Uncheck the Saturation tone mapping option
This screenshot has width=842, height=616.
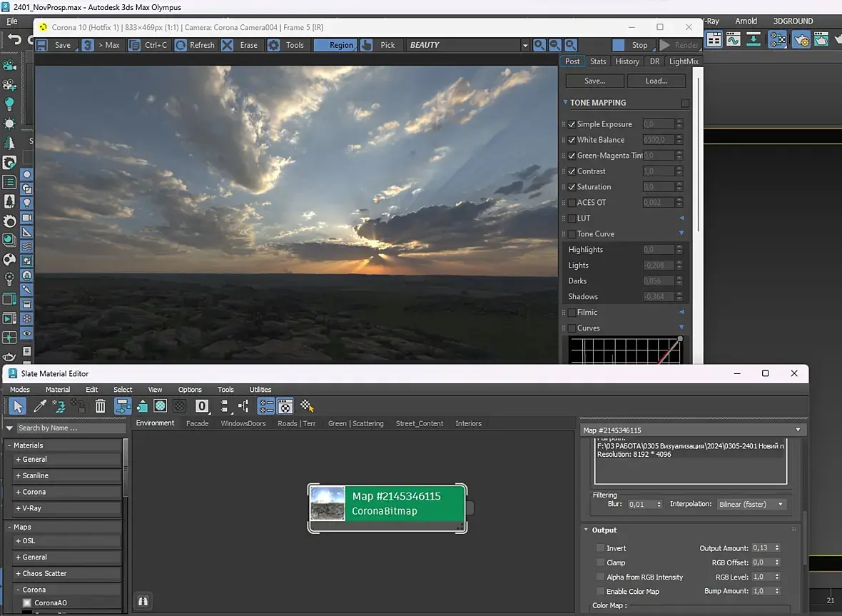click(x=572, y=187)
